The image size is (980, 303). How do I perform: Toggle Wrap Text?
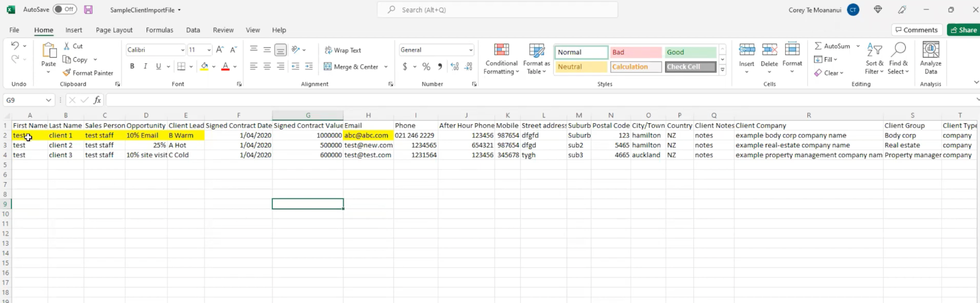click(x=342, y=50)
